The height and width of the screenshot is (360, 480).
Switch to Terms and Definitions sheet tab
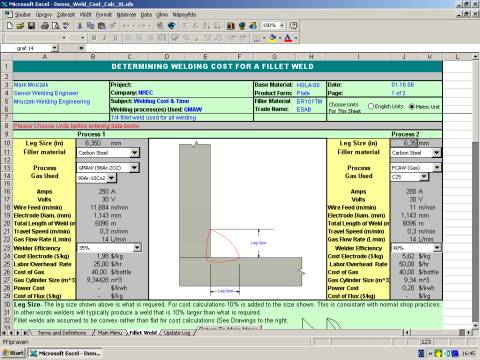click(x=62, y=333)
